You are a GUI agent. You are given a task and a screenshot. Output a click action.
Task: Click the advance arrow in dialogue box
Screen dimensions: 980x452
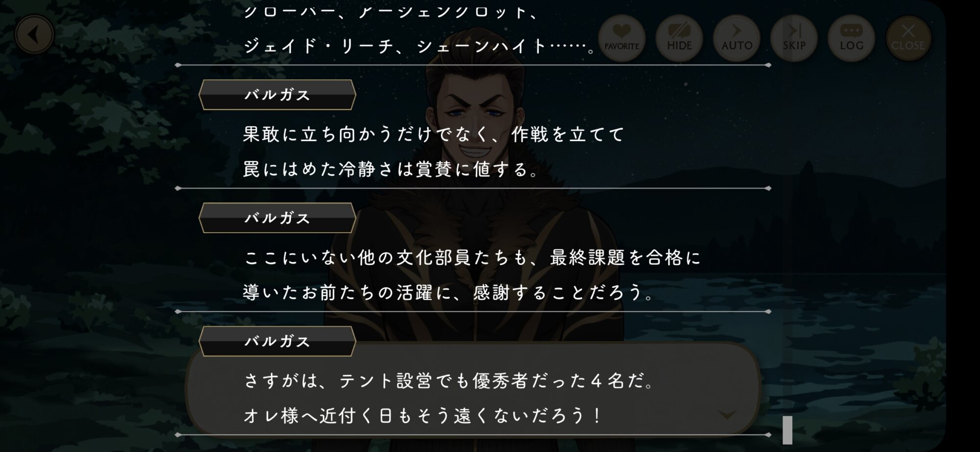pos(727,415)
